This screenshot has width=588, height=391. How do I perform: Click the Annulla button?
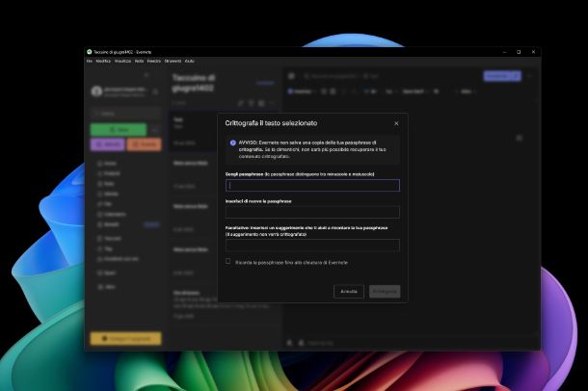[x=349, y=292]
